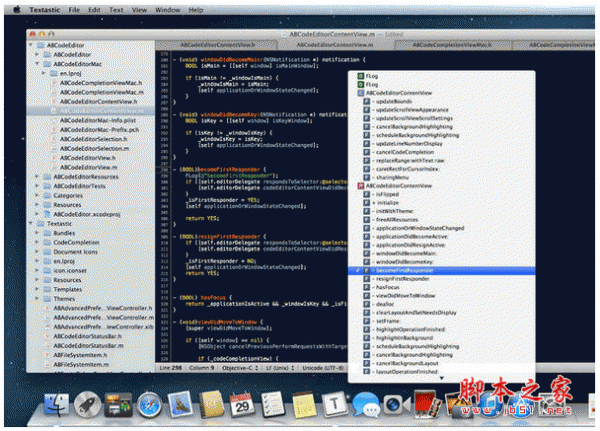Open the Objective-C syntax dropdown in status bar

tap(240, 368)
